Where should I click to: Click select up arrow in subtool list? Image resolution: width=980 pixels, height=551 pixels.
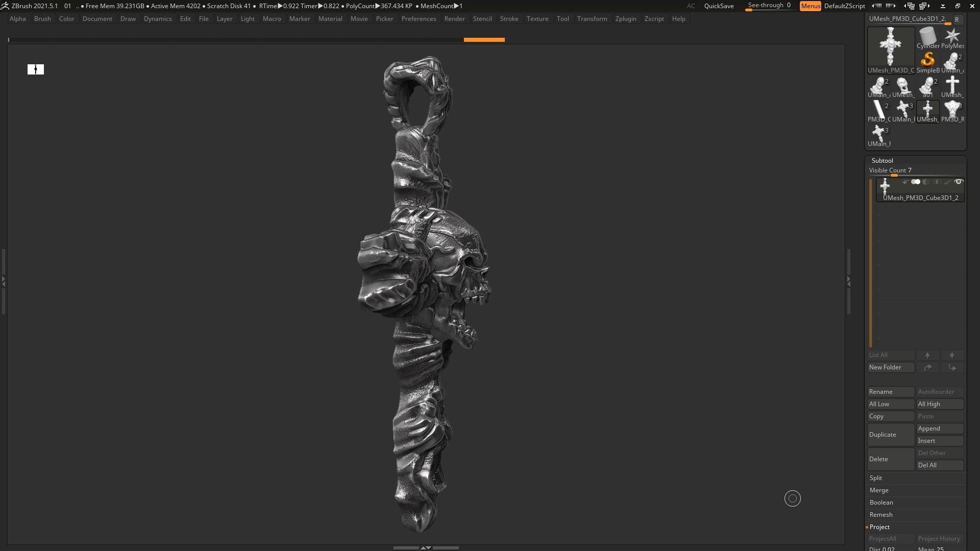[927, 355]
